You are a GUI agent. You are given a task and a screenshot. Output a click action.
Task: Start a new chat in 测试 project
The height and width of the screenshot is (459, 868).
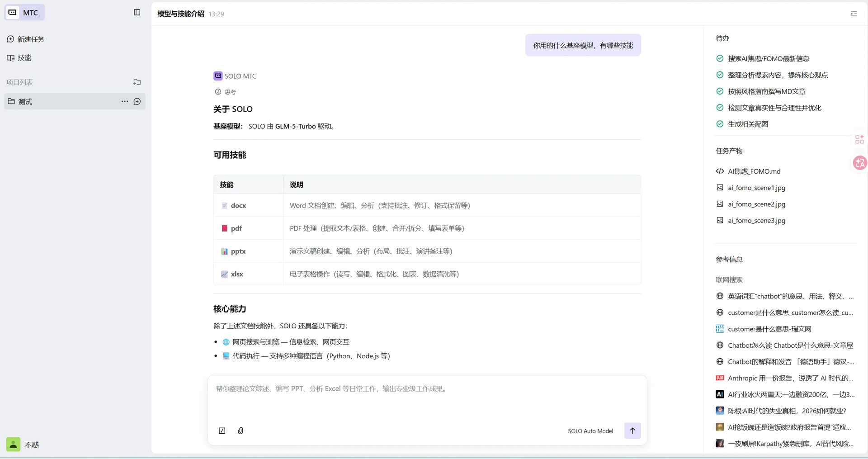click(137, 101)
